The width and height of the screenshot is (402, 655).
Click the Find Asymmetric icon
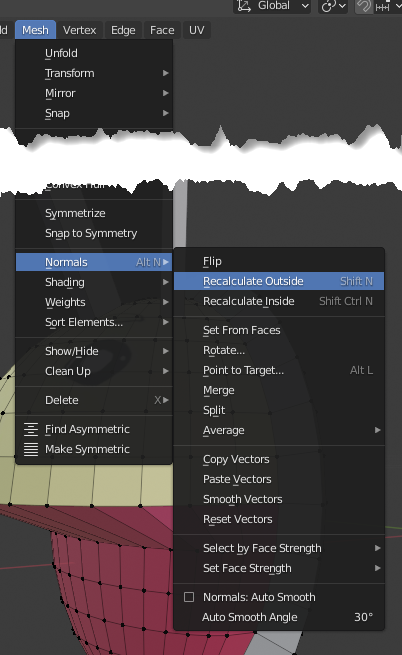click(x=31, y=429)
